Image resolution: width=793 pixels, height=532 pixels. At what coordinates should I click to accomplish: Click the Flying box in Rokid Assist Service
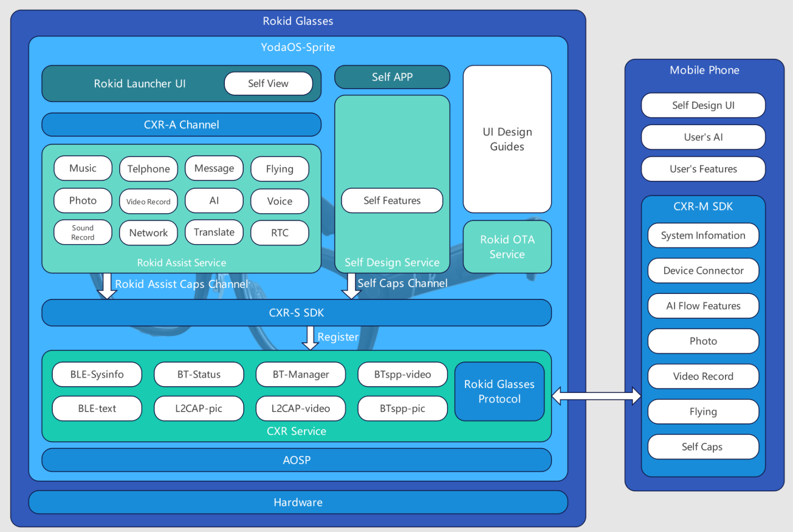point(280,169)
